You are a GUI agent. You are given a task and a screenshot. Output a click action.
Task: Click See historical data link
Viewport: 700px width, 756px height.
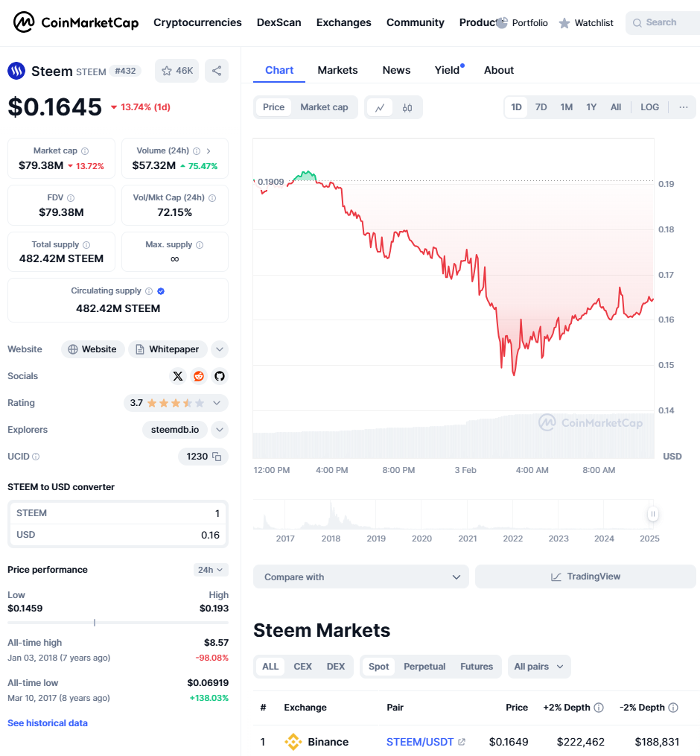click(x=48, y=723)
